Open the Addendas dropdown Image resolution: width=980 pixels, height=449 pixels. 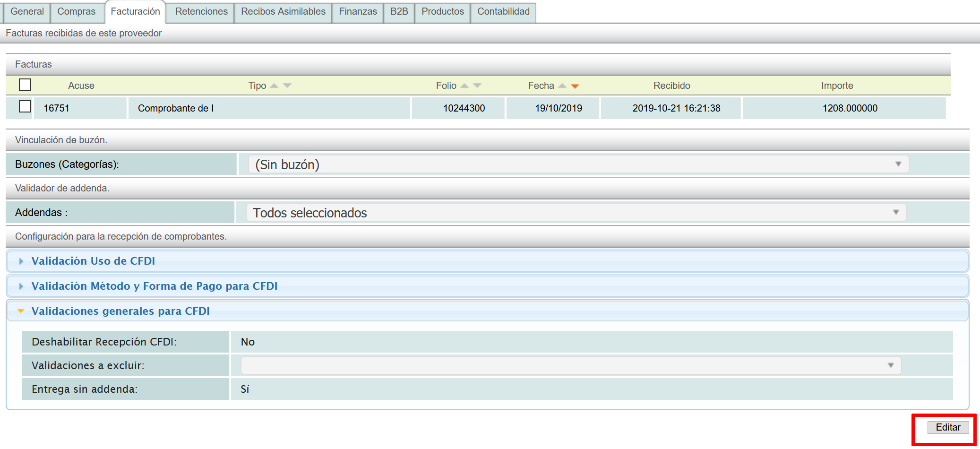click(576, 213)
